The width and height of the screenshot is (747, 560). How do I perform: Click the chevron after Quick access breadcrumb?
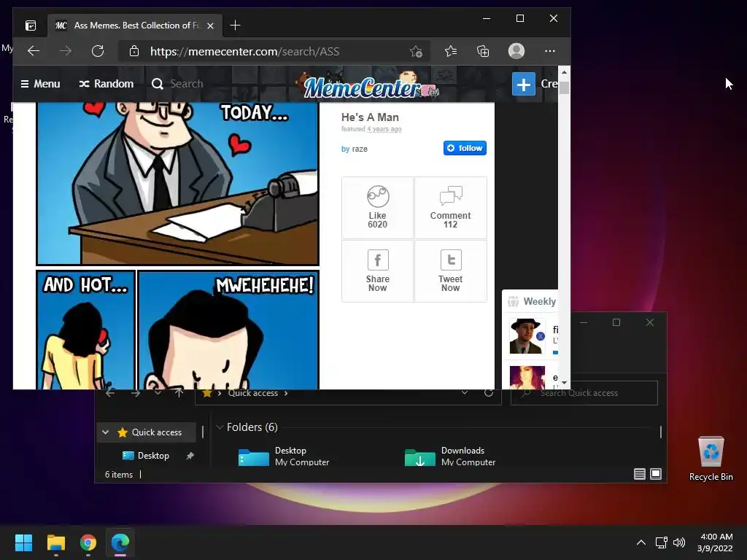[x=286, y=393]
